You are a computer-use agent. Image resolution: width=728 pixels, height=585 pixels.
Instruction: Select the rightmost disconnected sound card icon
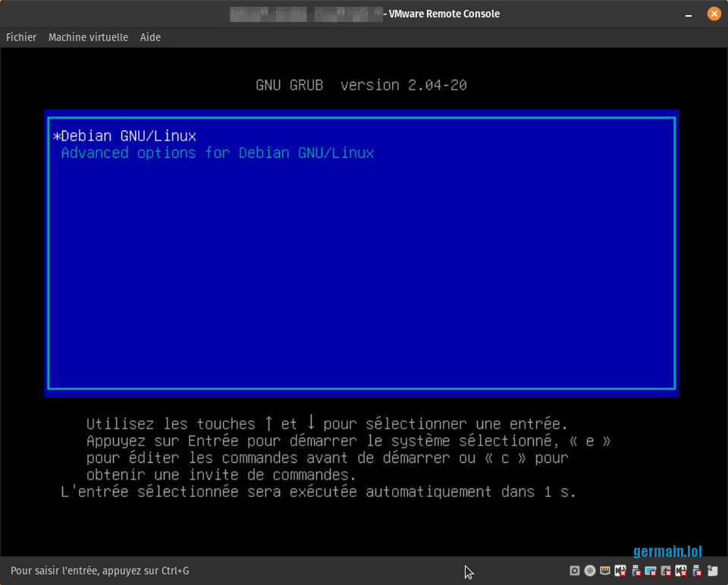coord(681,571)
